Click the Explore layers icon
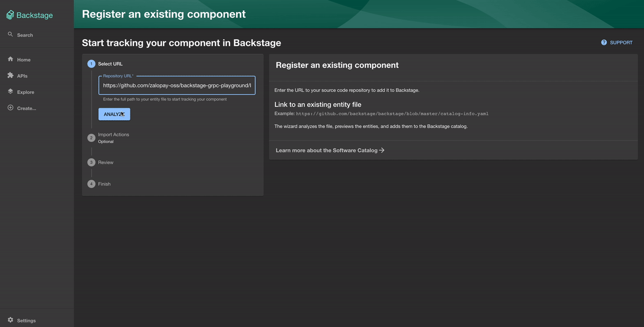The height and width of the screenshot is (327, 644). pos(10,91)
